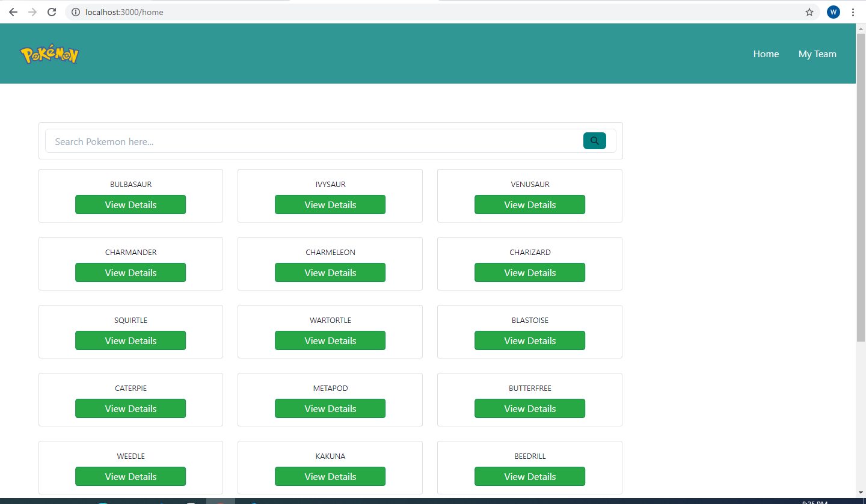Open the Home nav link
866x504 pixels.
point(766,54)
